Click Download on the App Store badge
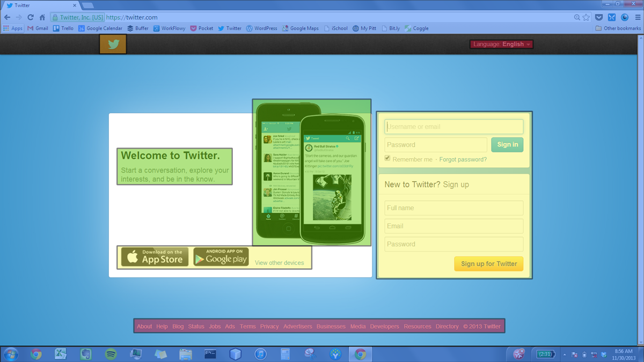The image size is (644, 362). coord(155,257)
